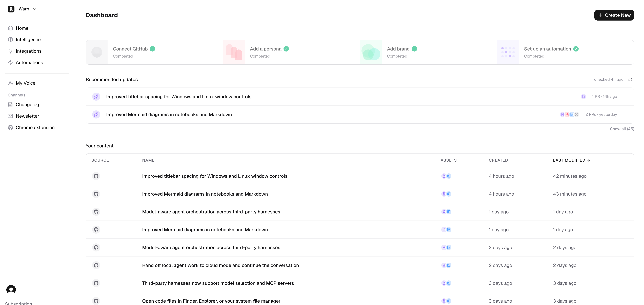Open Hand off local agent work row
Viewport: 644px width, 305px height.
[360, 265]
